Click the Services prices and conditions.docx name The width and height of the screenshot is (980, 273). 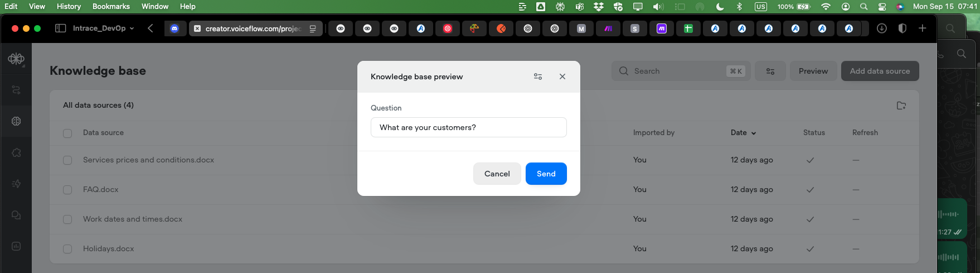coord(148,160)
